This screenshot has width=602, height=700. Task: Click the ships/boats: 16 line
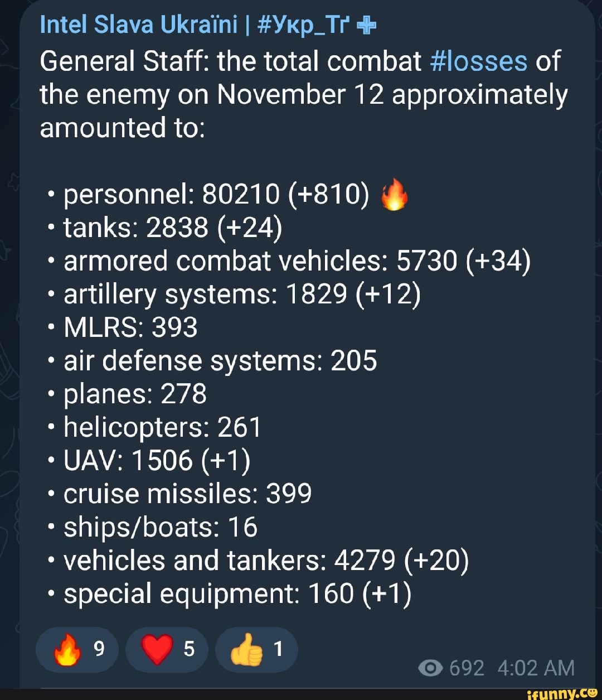click(x=161, y=527)
